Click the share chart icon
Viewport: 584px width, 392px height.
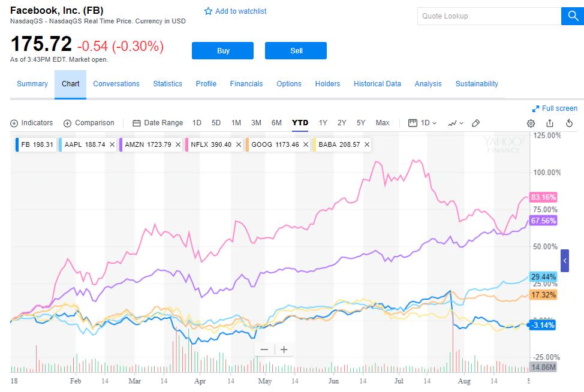click(x=550, y=123)
